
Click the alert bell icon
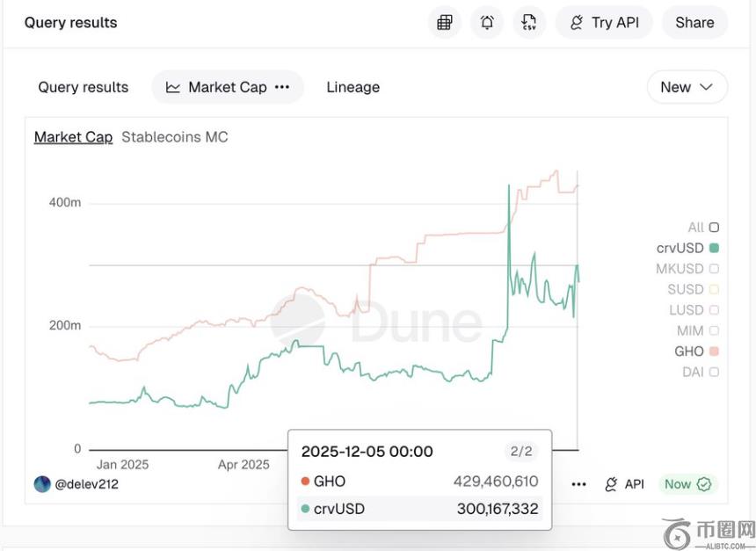pyautogui.click(x=487, y=23)
